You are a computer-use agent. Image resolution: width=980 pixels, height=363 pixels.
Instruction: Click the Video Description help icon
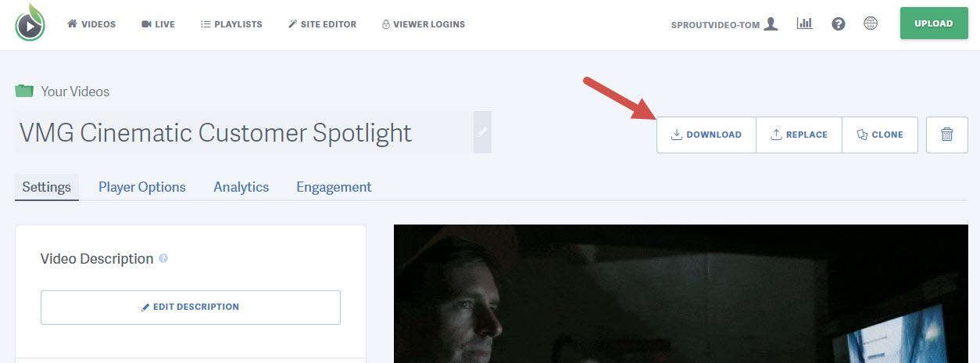click(x=163, y=258)
